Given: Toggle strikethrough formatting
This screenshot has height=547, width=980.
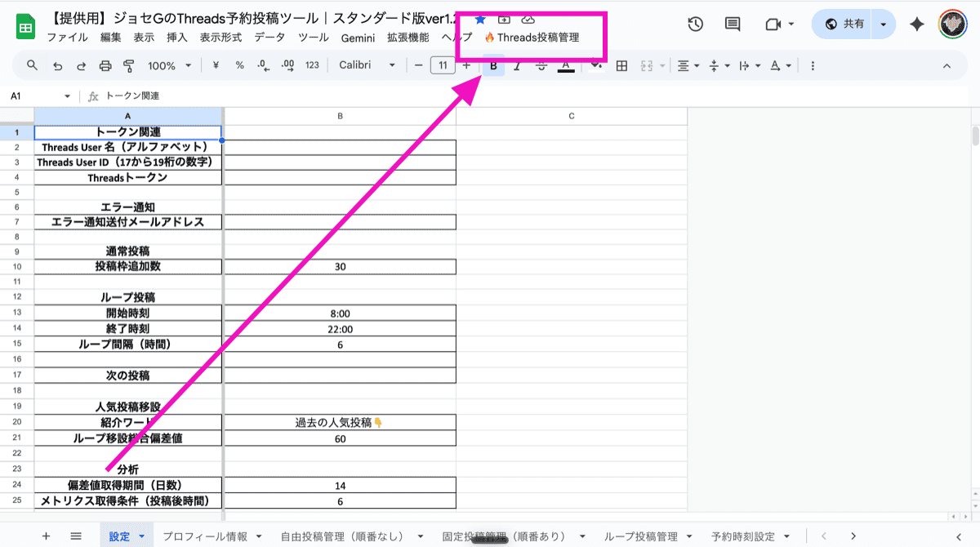Looking at the screenshot, I should pyautogui.click(x=541, y=65).
